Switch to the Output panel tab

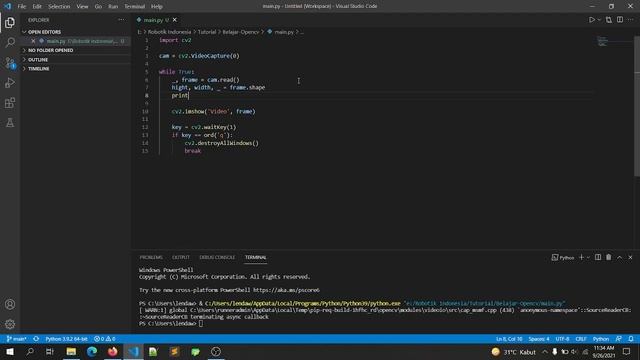pos(181,257)
